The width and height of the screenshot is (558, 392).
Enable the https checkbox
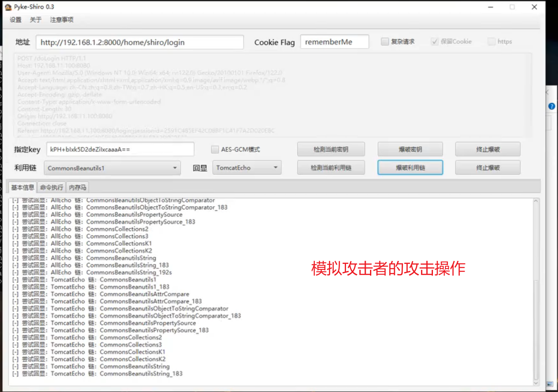click(x=491, y=41)
